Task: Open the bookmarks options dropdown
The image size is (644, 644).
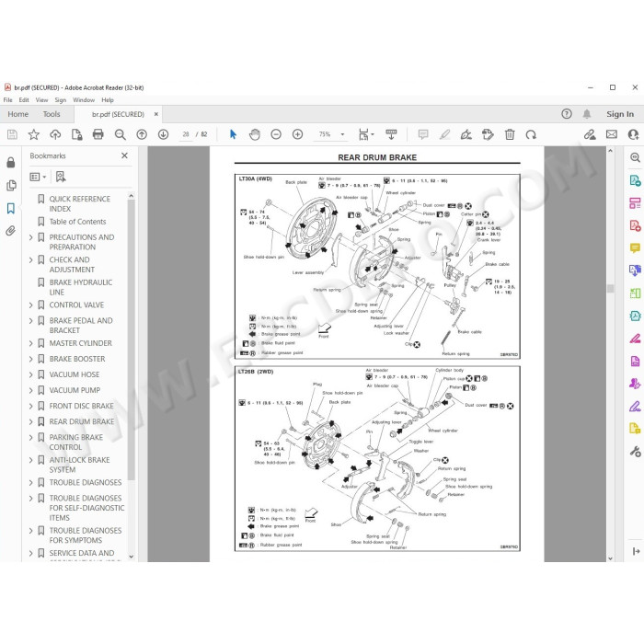Action: (38, 177)
